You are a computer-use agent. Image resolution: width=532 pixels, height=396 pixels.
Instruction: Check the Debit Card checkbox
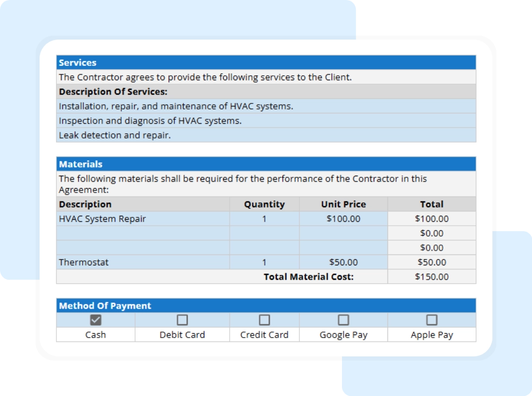click(182, 320)
